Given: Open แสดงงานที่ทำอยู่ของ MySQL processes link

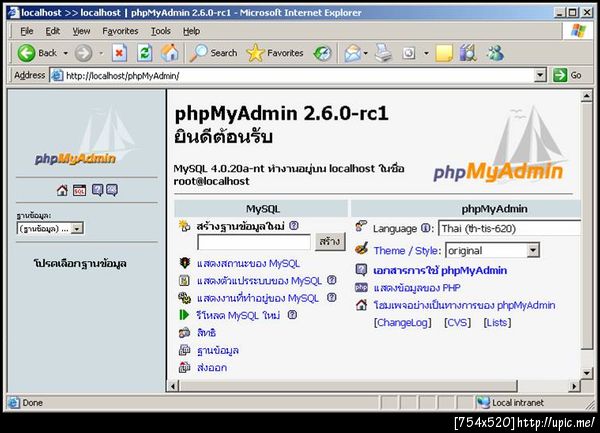Looking at the screenshot, I should click(258, 298).
